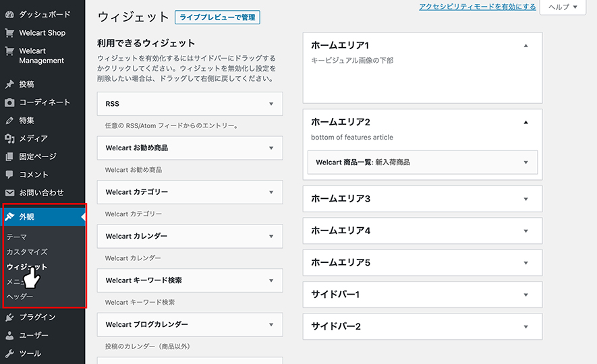Collapse ホームエリア1 panel arrow
Image resolution: width=597 pixels, height=364 pixels.
[525, 46]
